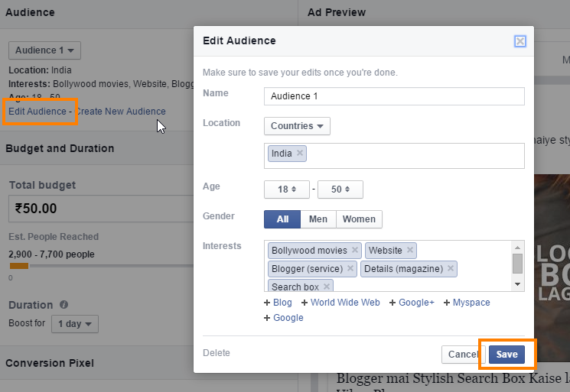Image resolution: width=570 pixels, height=392 pixels.
Task: Add suggested interest Blog
Action: pos(278,303)
